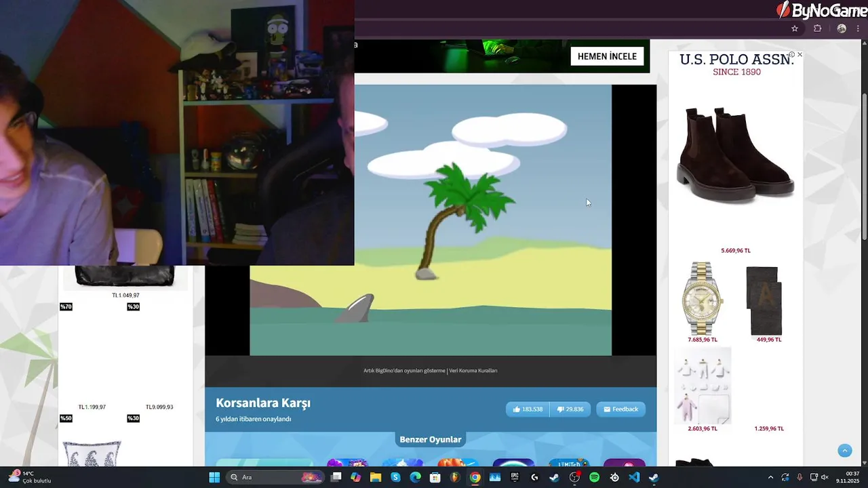Open Logitech G HUB from the taskbar

pos(534,477)
